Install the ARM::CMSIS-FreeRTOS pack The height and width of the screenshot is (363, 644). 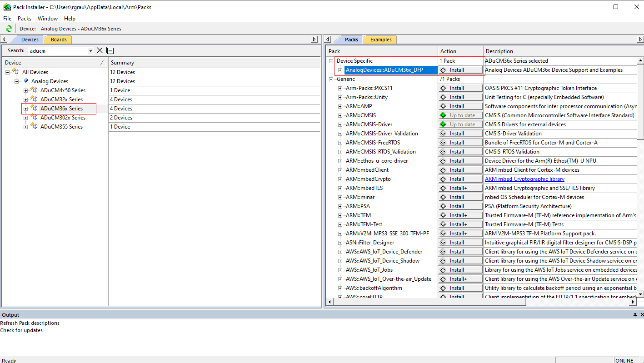pyautogui.click(x=460, y=143)
